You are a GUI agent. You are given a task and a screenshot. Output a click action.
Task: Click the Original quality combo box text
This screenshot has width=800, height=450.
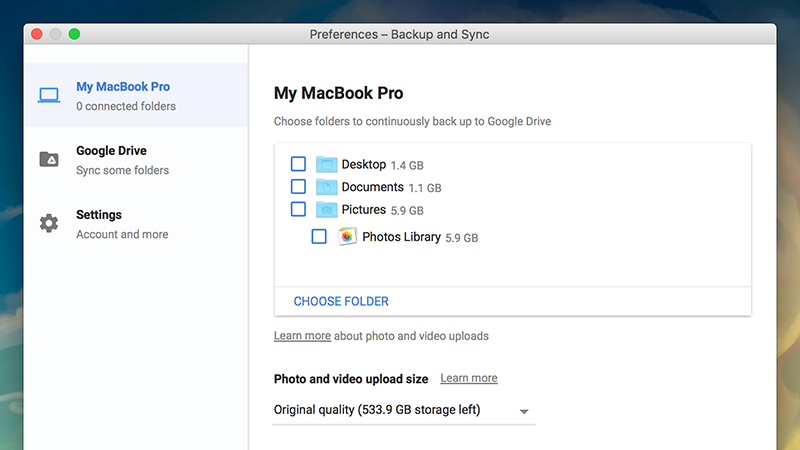[377, 410]
